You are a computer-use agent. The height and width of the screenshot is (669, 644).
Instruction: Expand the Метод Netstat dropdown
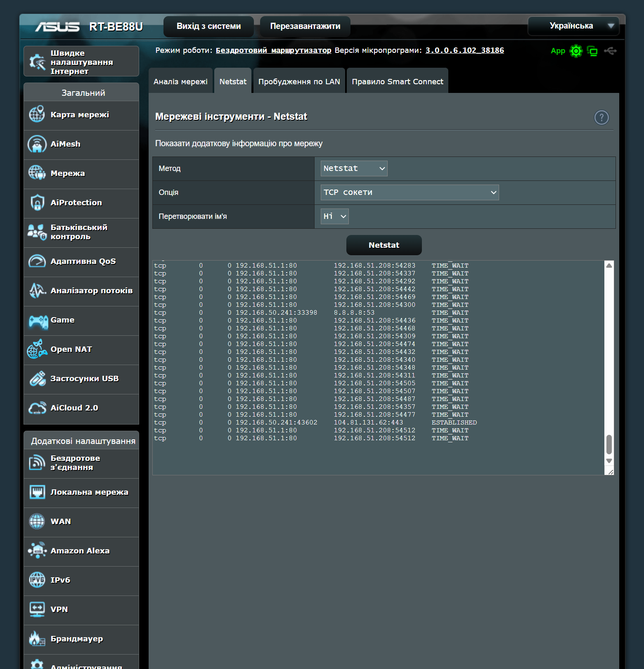tap(354, 168)
